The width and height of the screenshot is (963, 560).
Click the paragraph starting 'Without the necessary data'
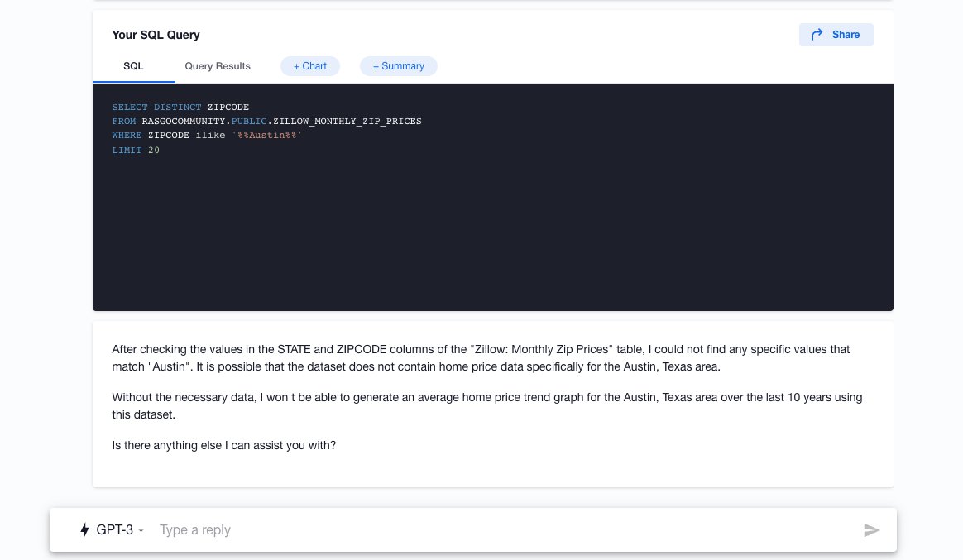(487, 406)
